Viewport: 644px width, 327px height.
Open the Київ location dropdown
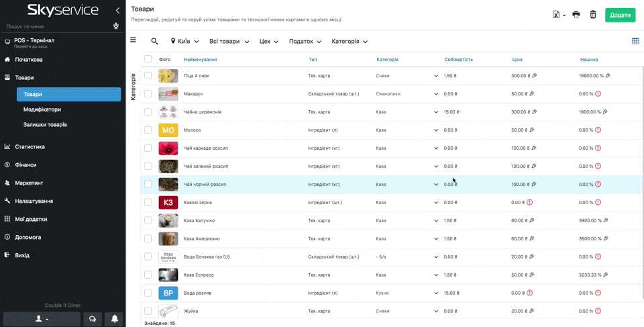(184, 42)
